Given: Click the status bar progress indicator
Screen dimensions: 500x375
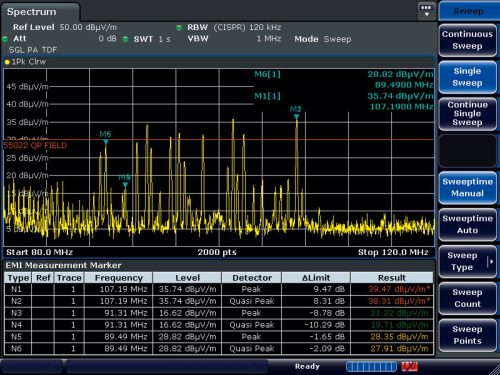Looking at the screenshot, I should [x=371, y=366].
